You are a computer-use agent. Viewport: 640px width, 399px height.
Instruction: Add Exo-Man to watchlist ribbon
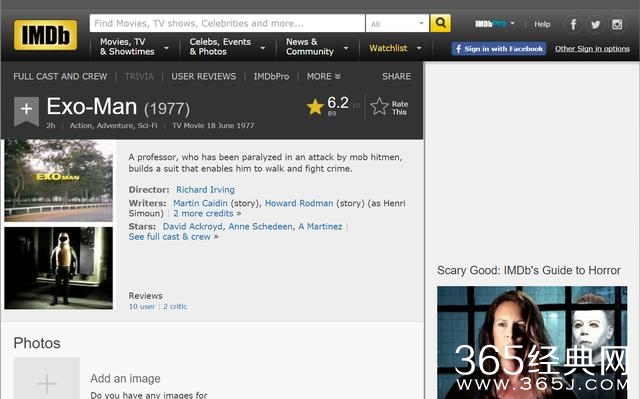click(27, 110)
